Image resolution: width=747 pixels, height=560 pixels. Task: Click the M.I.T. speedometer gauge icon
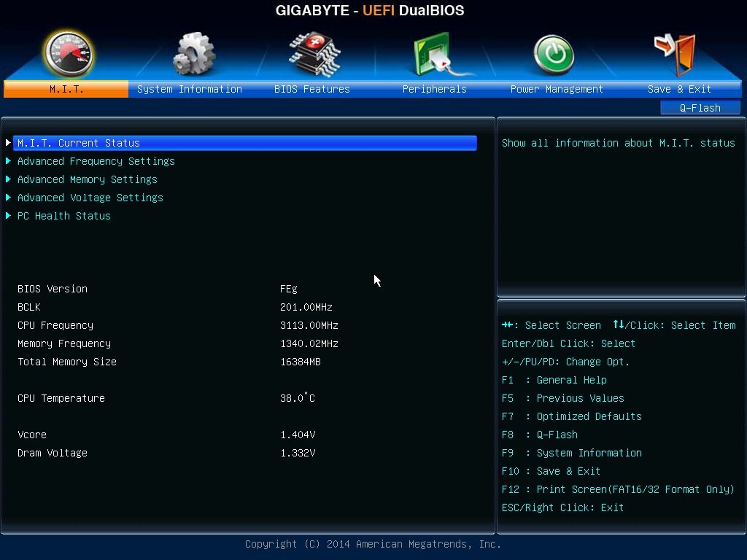tap(68, 54)
